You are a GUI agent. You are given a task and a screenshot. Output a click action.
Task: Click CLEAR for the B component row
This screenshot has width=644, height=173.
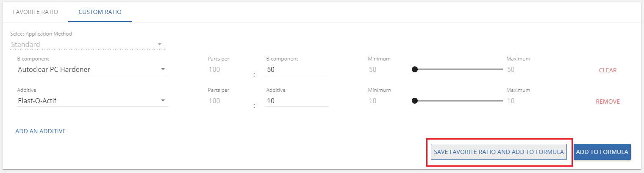(608, 70)
